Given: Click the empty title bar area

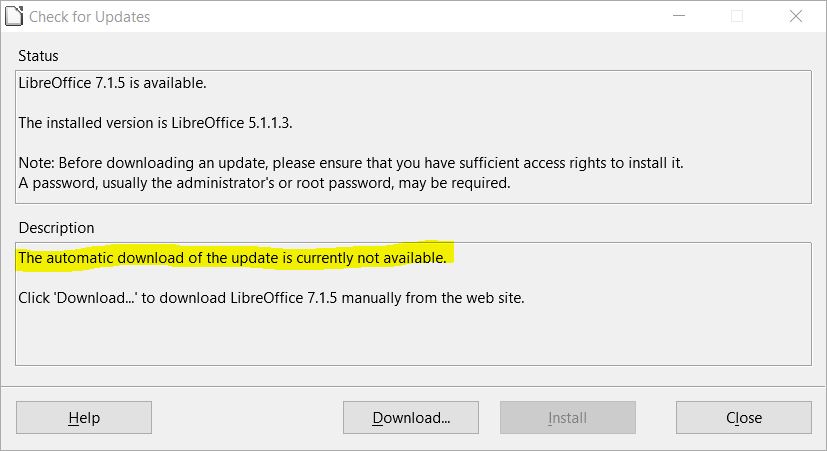Looking at the screenshot, I should (x=400, y=16).
